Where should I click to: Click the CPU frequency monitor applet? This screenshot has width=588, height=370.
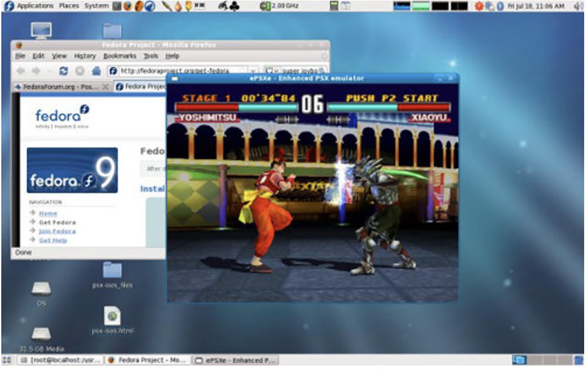(x=279, y=6)
